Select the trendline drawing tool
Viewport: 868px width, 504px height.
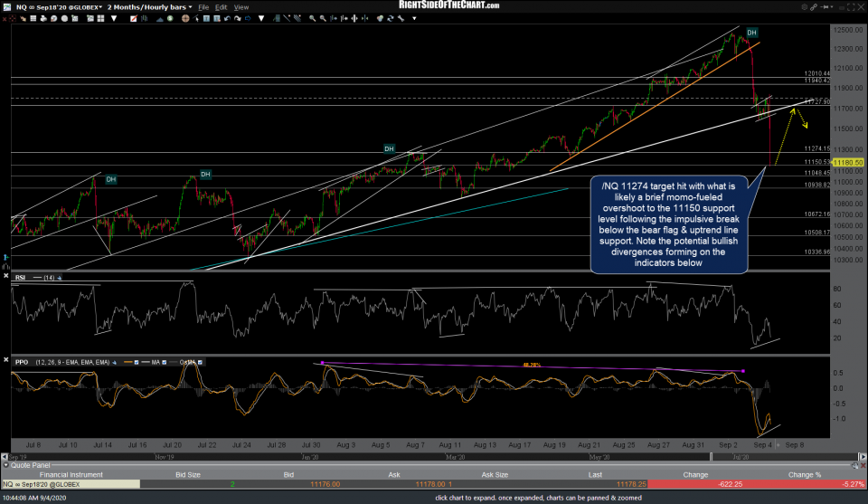click(287, 18)
